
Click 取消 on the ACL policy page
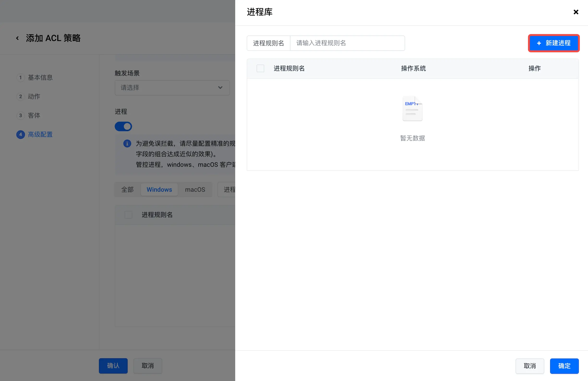[x=148, y=365]
